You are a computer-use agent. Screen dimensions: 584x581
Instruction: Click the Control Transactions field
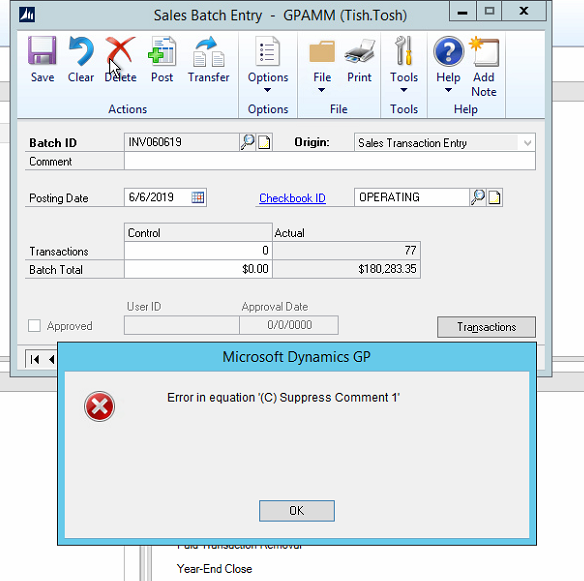198,250
